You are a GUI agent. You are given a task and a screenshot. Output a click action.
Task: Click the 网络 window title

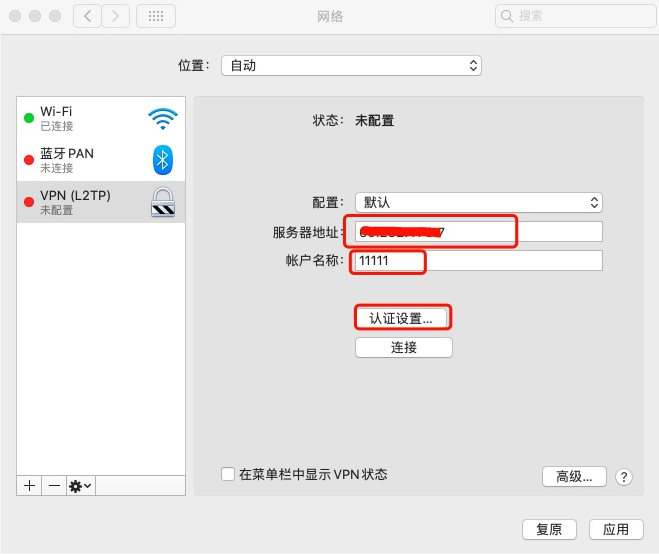330,16
